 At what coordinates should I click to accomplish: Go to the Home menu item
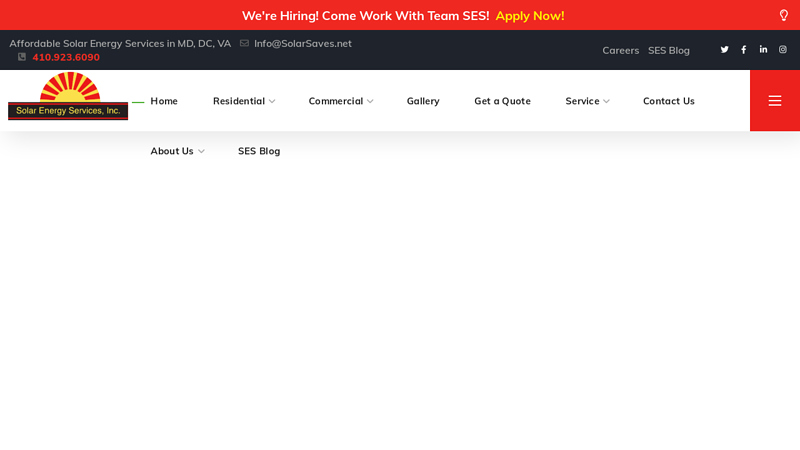pos(164,101)
